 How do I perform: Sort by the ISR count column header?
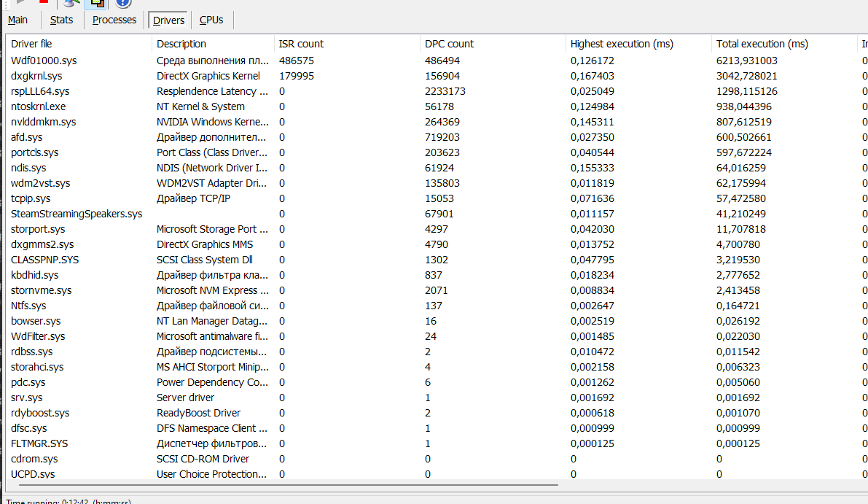pos(346,44)
